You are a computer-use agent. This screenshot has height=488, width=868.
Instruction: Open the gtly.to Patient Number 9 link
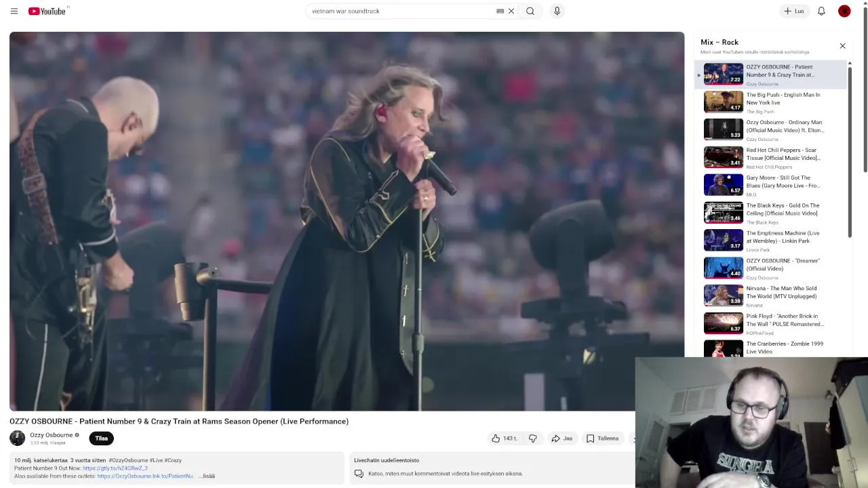115,468
